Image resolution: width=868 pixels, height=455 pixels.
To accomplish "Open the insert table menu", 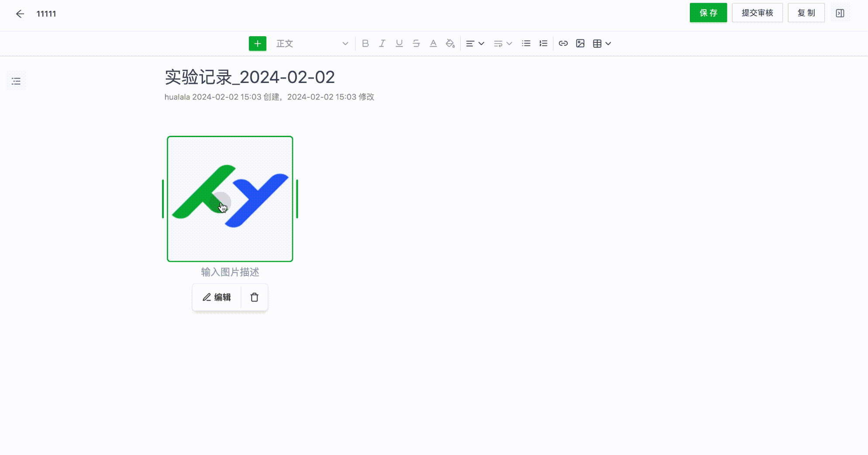I will coord(602,44).
